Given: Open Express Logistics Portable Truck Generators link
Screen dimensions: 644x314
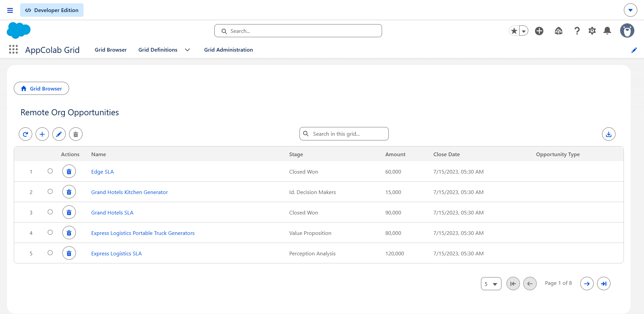Looking at the screenshot, I should (143, 233).
